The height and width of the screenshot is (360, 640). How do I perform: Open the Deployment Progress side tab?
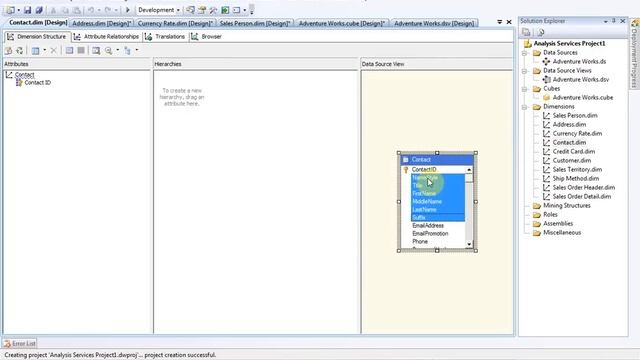coord(634,53)
